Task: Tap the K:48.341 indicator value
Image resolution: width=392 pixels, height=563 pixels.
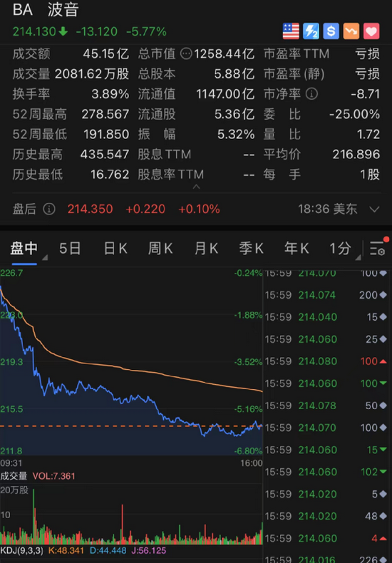Action: click(65, 550)
